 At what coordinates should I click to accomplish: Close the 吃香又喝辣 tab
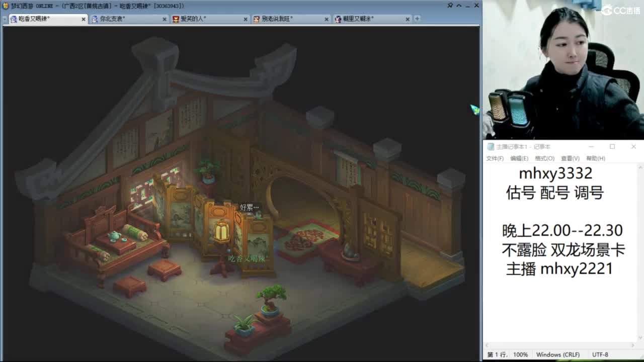84,19
